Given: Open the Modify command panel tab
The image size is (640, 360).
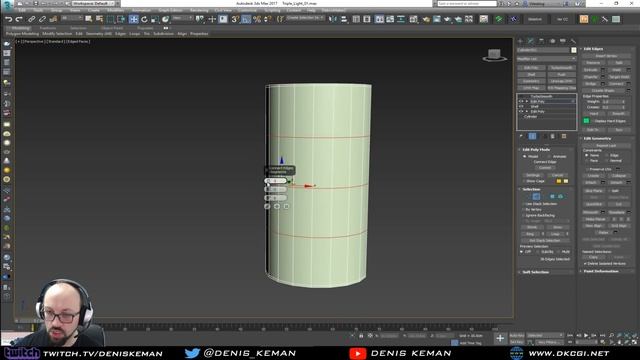Looking at the screenshot, I should click(531, 41).
